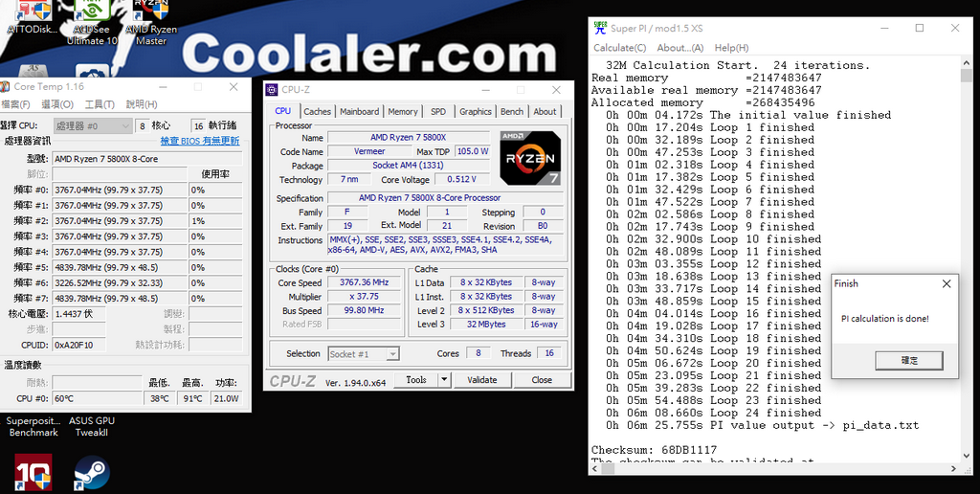Click the Checksum: 68DB1117 line
This screenshot has height=494, width=980.
point(655,450)
